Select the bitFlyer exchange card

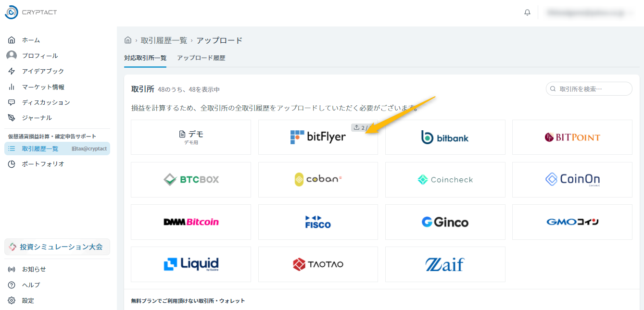coord(318,137)
